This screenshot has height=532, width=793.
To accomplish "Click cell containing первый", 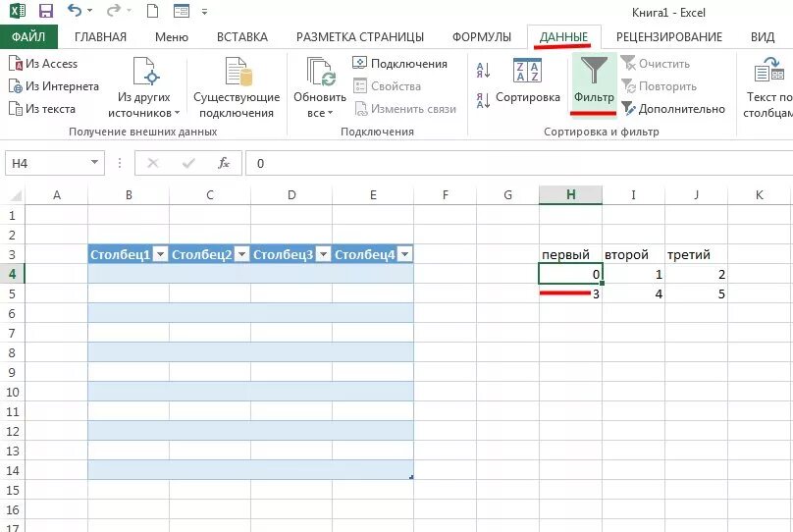I will [x=570, y=254].
